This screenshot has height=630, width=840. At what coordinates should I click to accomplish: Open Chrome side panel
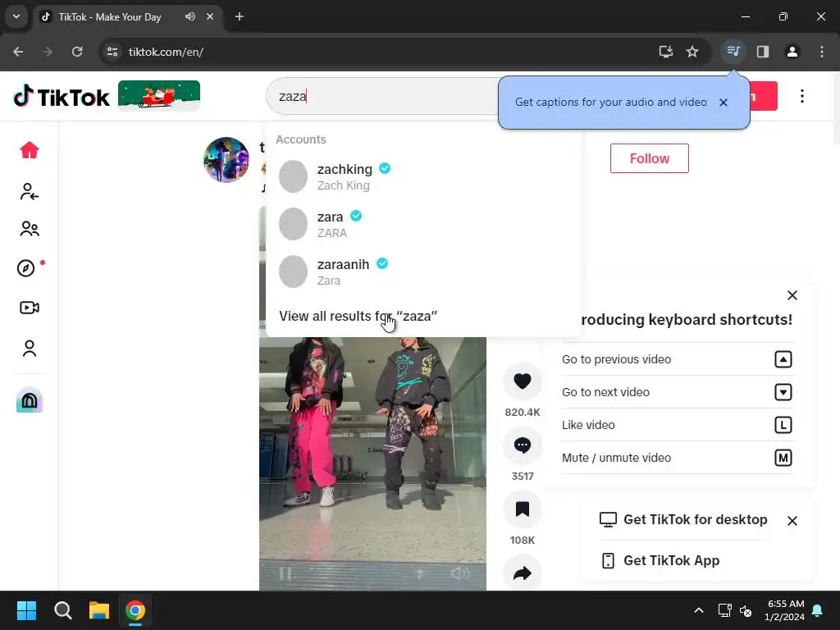coord(763,52)
